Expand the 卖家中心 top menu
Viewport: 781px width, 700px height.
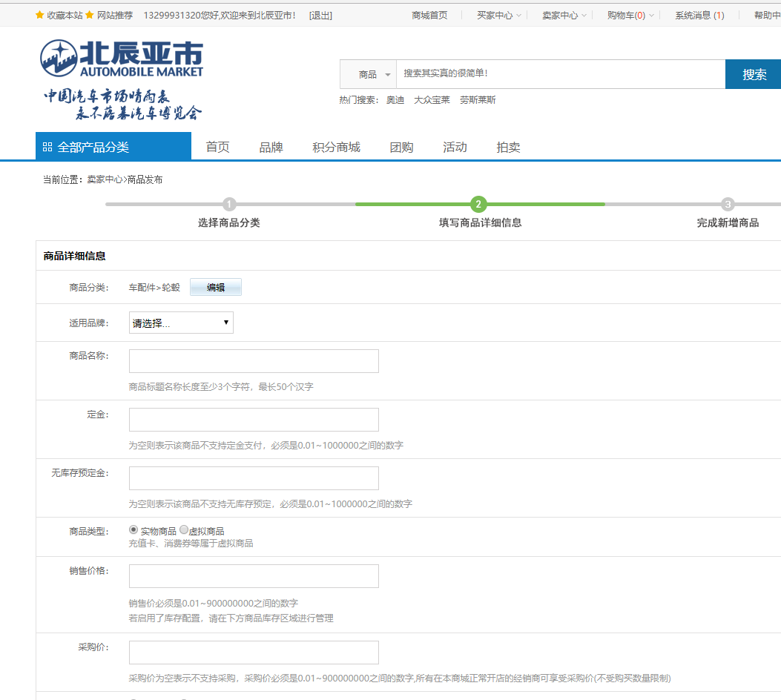(564, 16)
